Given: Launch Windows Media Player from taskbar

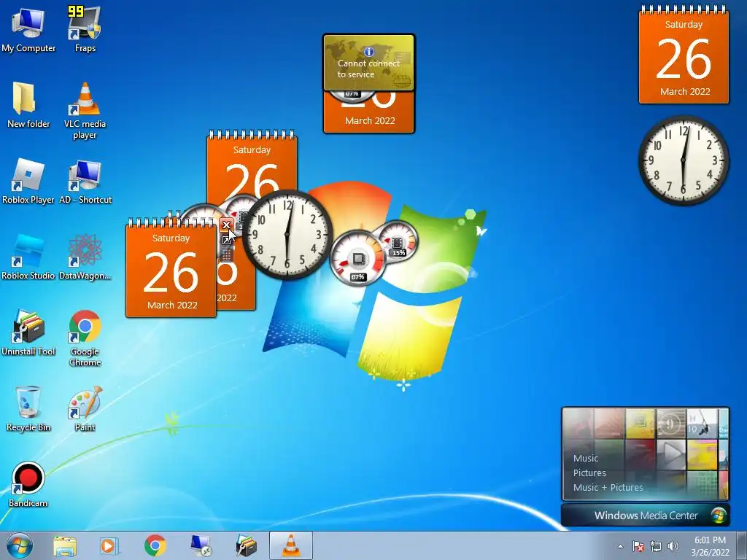Looking at the screenshot, I should point(109,545).
